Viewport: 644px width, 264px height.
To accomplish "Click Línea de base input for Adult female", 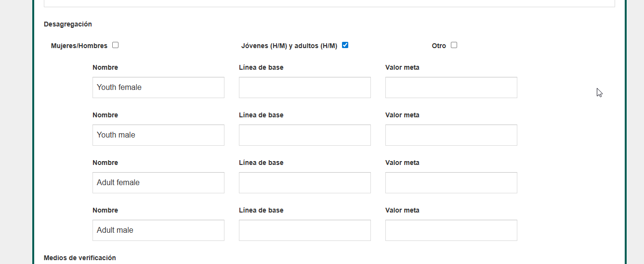I will pyautogui.click(x=304, y=183).
